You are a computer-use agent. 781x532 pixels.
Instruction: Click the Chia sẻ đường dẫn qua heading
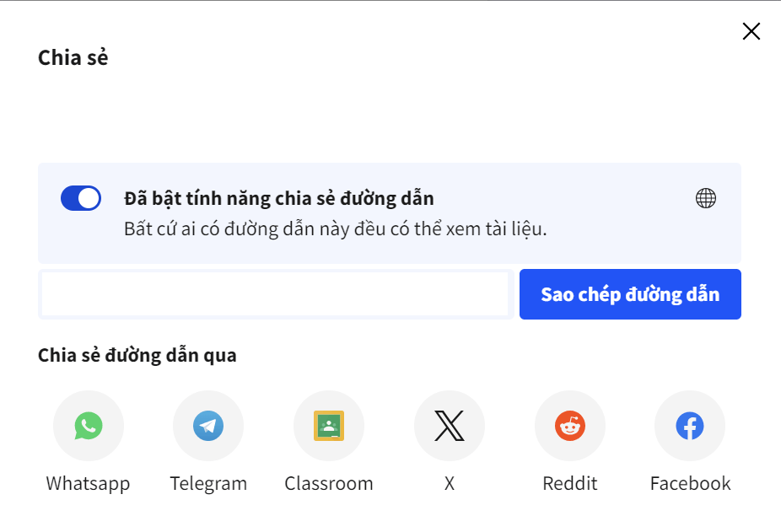tap(137, 355)
